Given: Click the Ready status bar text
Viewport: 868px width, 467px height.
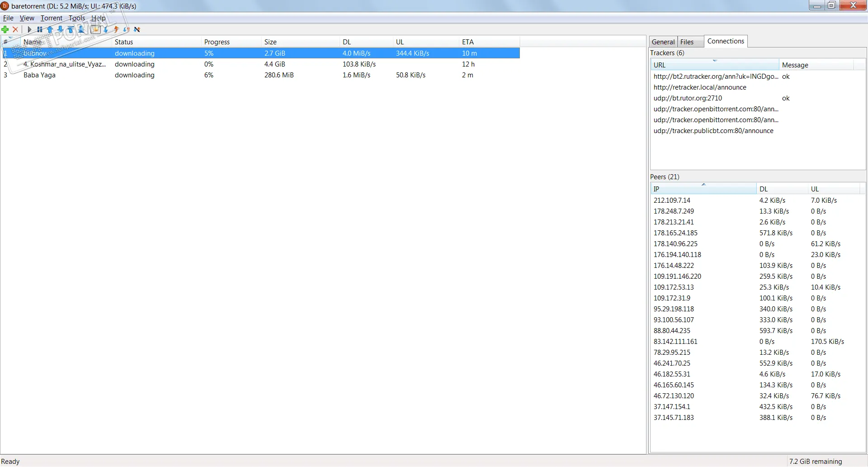Looking at the screenshot, I should point(10,461).
